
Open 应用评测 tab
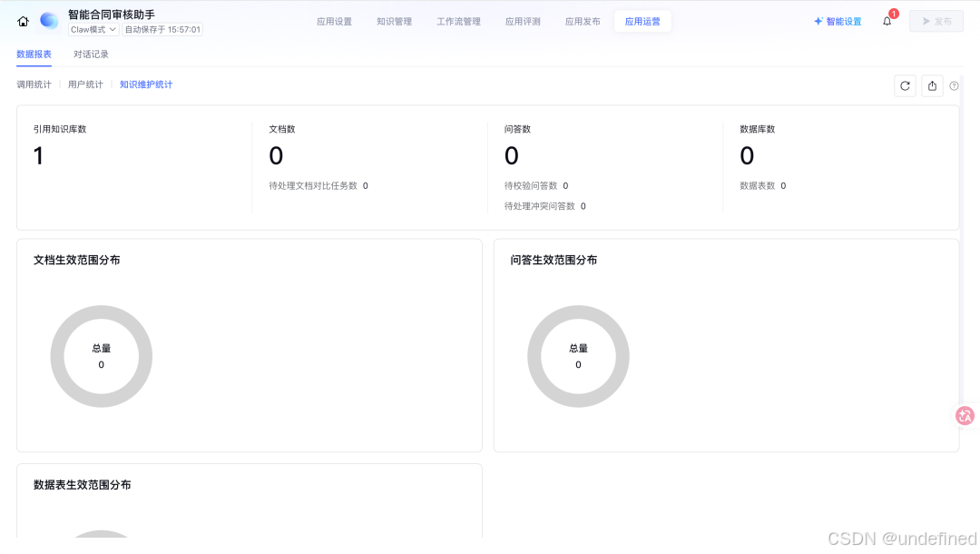(523, 21)
